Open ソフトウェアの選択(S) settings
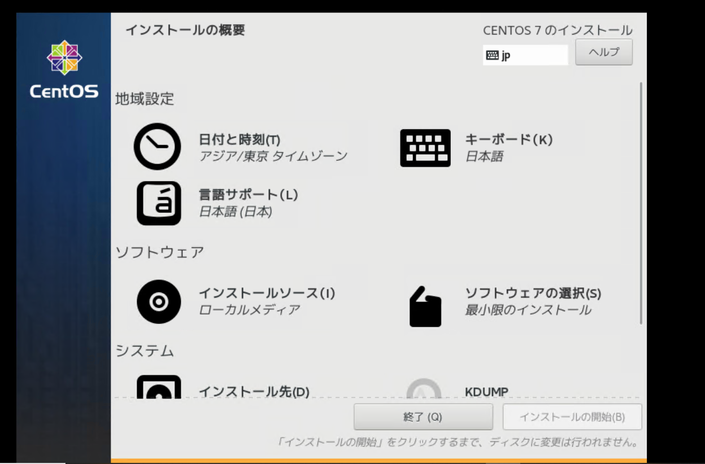The height and width of the screenshot is (464, 705). [x=533, y=293]
